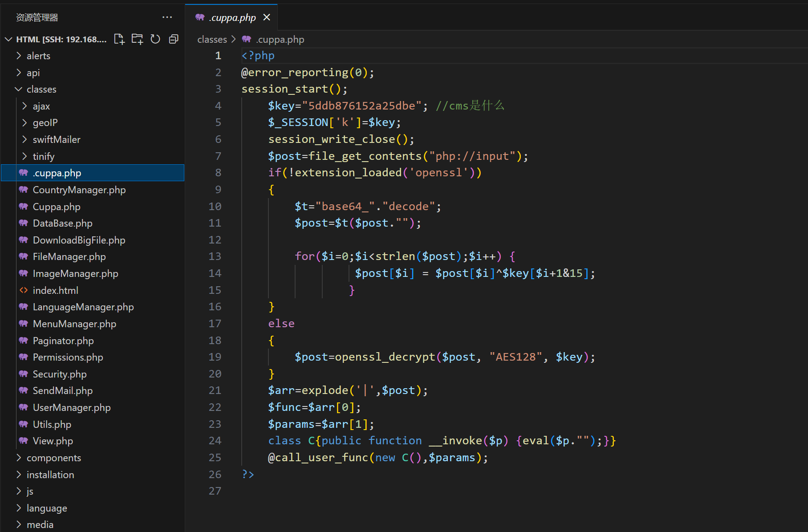This screenshot has width=808, height=532.
Task: Click the closing ?> tag on line 26
Action: 248,475
